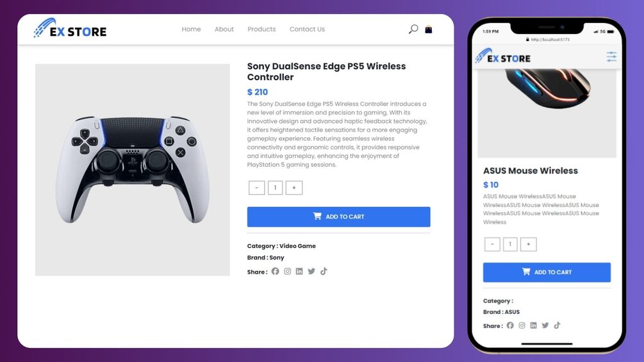Share on TikTok from desktop product page
Screen dimensions: 644x362
[324, 271]
